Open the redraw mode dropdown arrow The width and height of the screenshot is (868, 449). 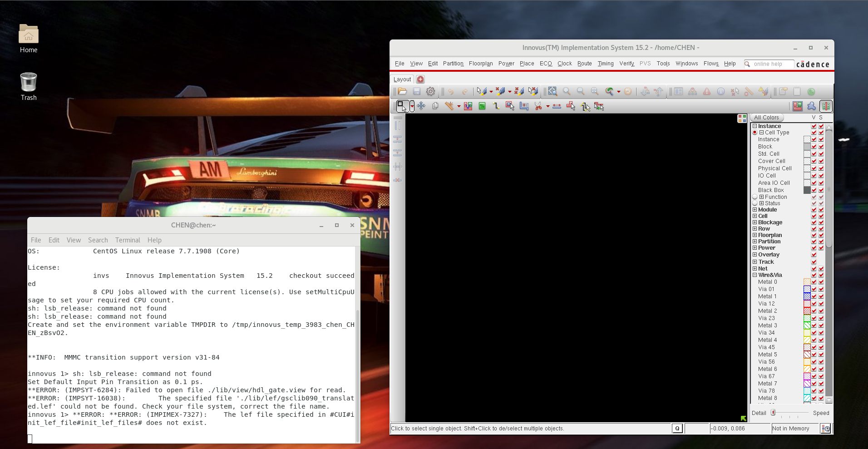[x=618, y=92]
